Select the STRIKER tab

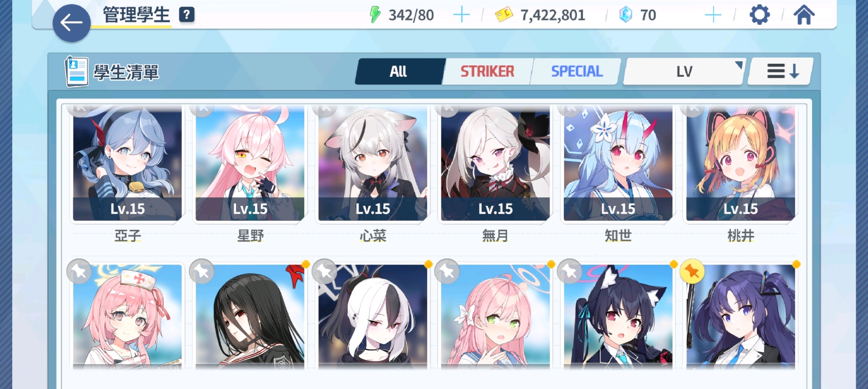pyautogui.click(x=487, y=71)
